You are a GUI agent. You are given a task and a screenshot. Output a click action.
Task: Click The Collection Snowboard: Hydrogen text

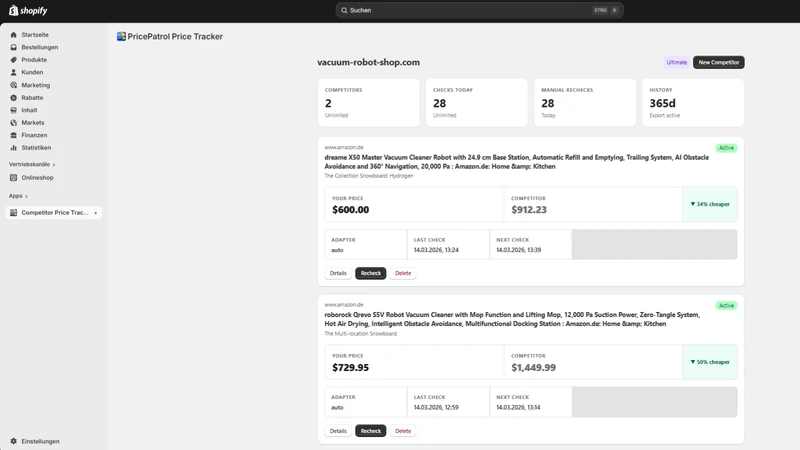pos(369,176)
